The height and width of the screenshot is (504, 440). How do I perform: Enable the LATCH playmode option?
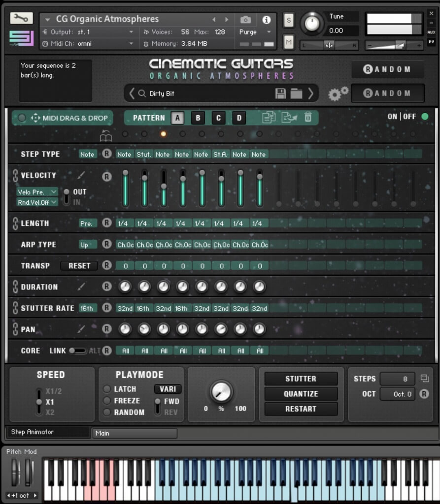click(x=107, y=389)
